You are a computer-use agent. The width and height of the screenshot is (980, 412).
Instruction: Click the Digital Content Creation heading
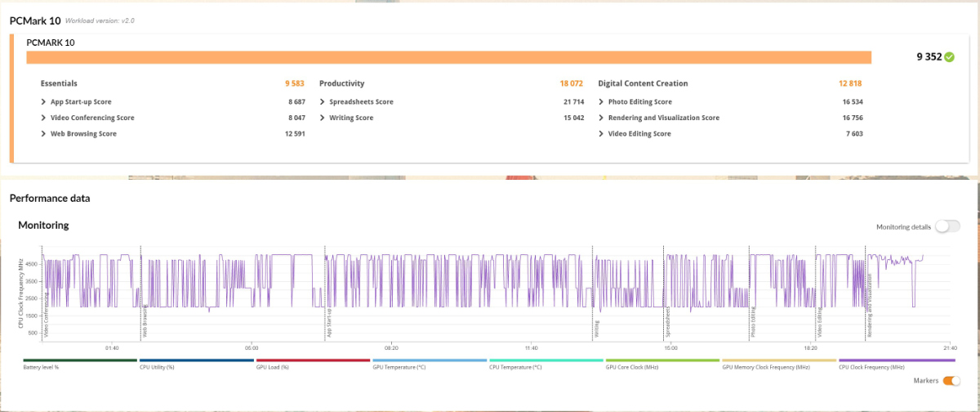[643, 83]
